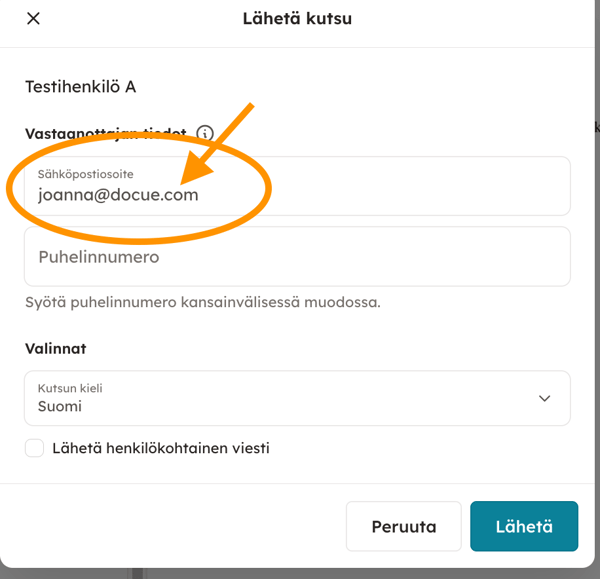Image resolution: width=600 pixels, height=579 pixels.
Task: Click the Kutsun kieli field label
Action: point(70,388)
